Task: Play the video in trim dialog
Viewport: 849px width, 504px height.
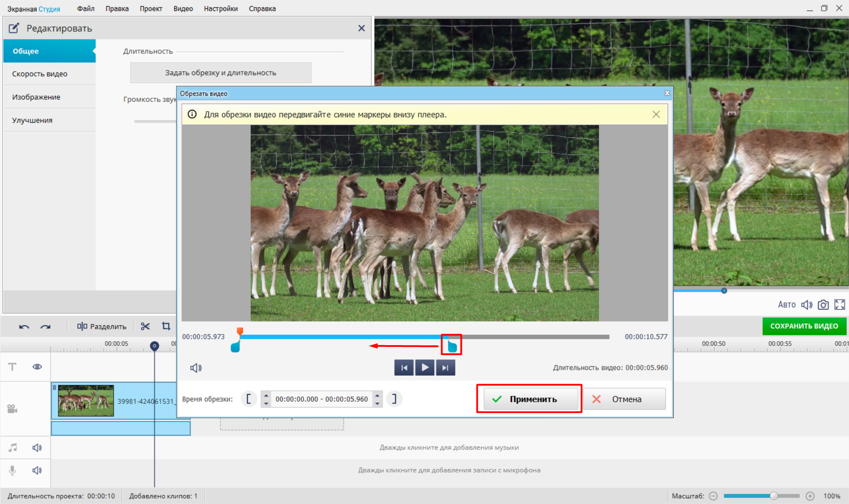Action: [x=425, y=368]
